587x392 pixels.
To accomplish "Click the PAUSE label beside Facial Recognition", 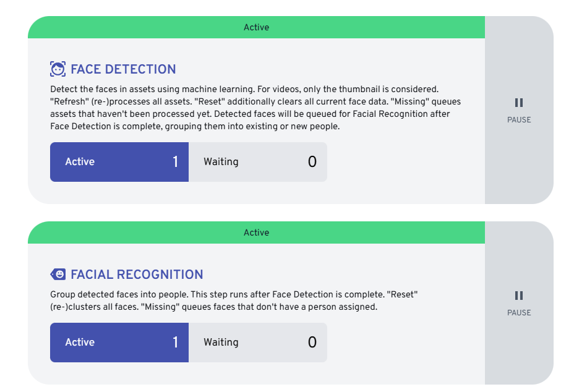I will pos(519,313).
